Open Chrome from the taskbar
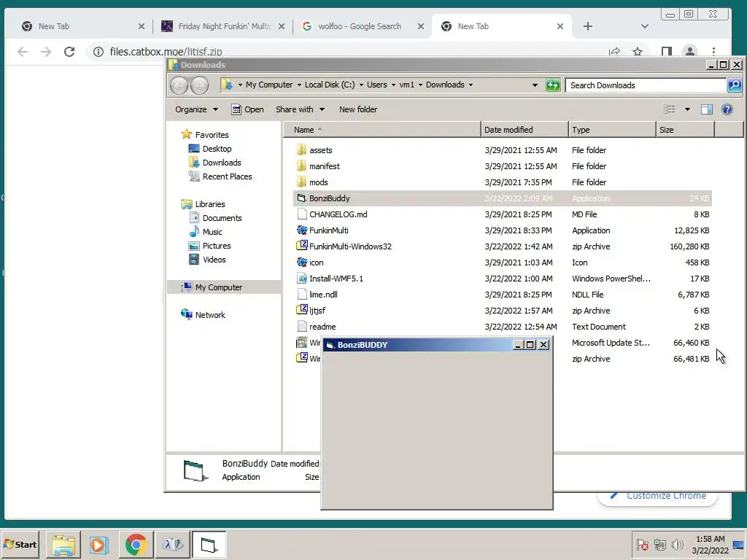This screenshot has width=747, height=560. click(x=136, y=544)
